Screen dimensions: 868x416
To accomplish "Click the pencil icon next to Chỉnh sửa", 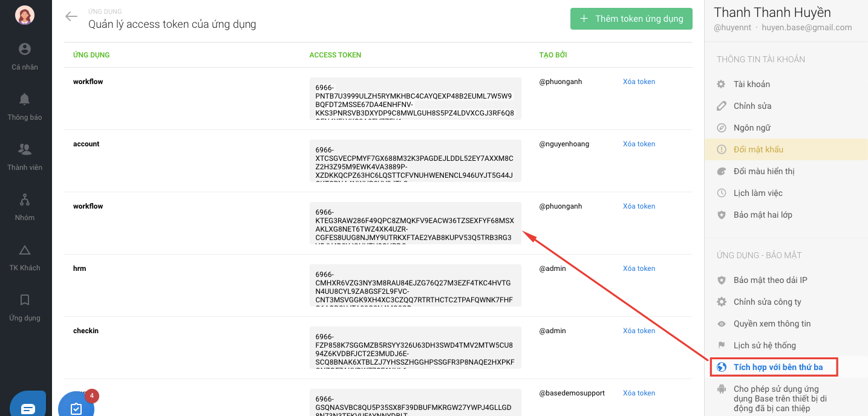I will (721, 106).
